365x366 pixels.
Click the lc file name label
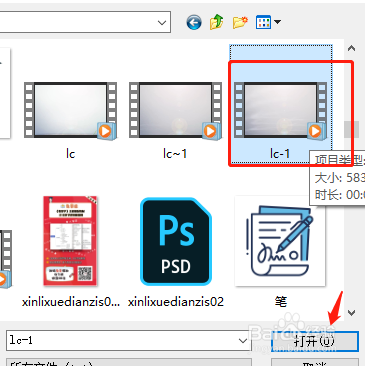coord(70,154)
